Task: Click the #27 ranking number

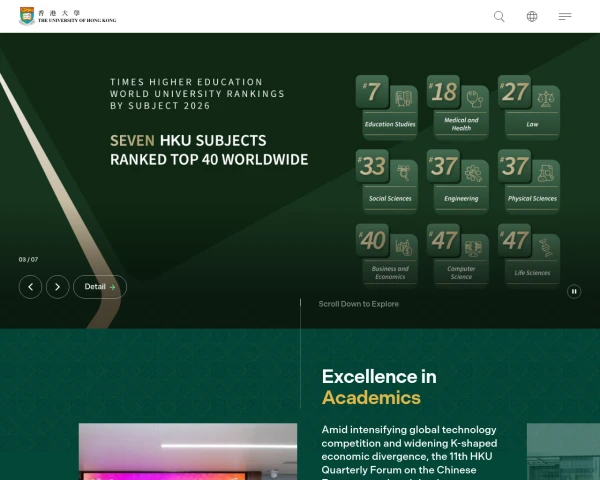Action: (x=514, y=92)
